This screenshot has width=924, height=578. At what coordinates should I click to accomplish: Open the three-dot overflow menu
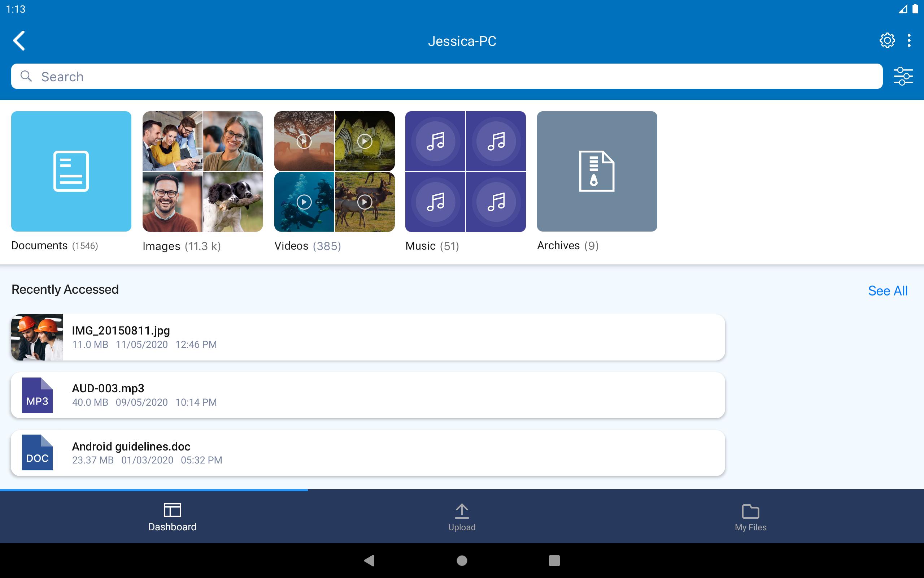(909, 40)
